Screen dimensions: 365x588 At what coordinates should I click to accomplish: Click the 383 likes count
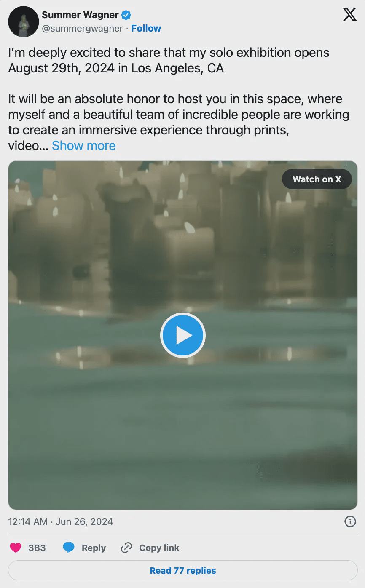click(x=37, y=548)
